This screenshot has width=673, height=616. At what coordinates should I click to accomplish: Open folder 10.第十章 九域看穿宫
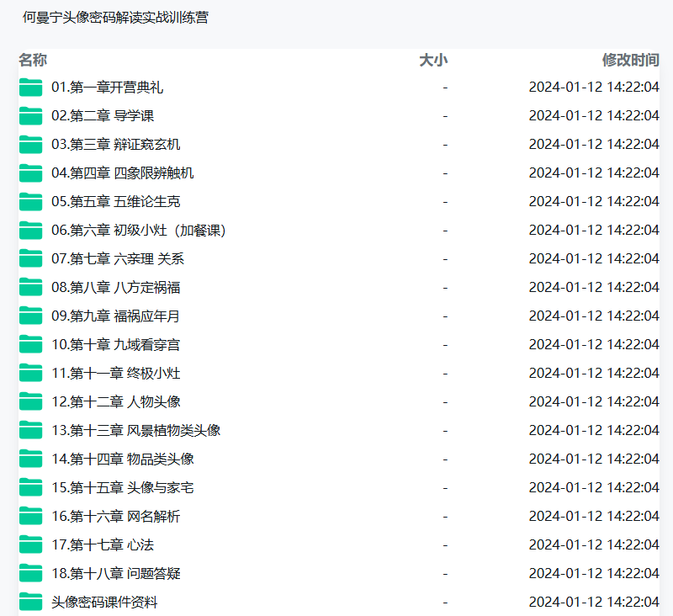tap(115, 345)
